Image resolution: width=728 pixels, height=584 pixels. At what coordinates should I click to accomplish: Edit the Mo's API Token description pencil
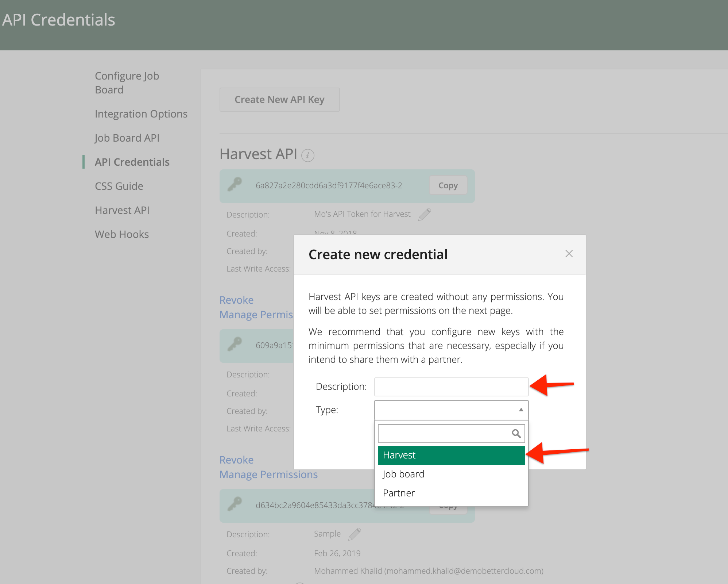coord(425,214)
